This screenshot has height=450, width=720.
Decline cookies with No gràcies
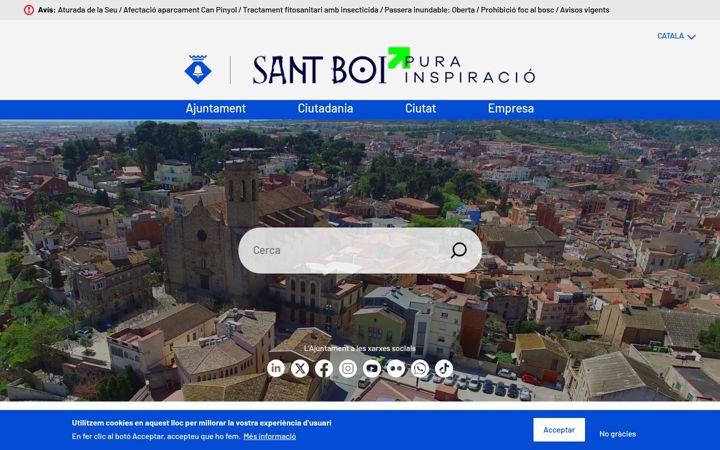click(x=618, y=434)
